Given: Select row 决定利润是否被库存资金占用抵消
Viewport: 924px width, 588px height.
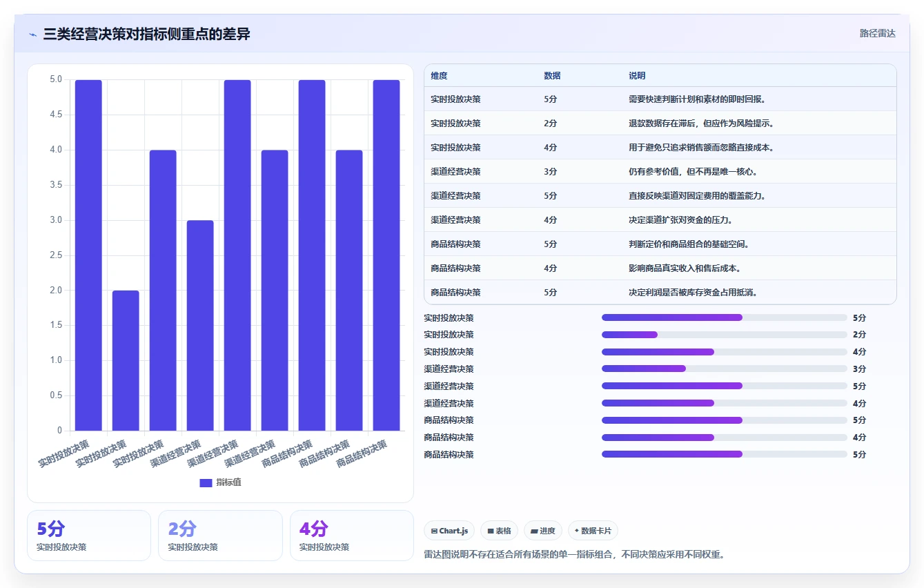Looking at the screenshot, I should click(660, 293).
